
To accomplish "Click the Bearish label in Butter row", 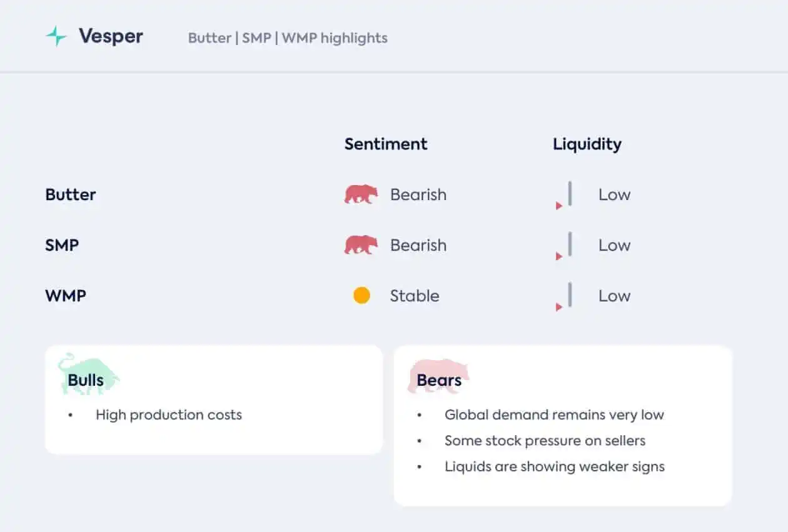I will click(x=418, y=194).
